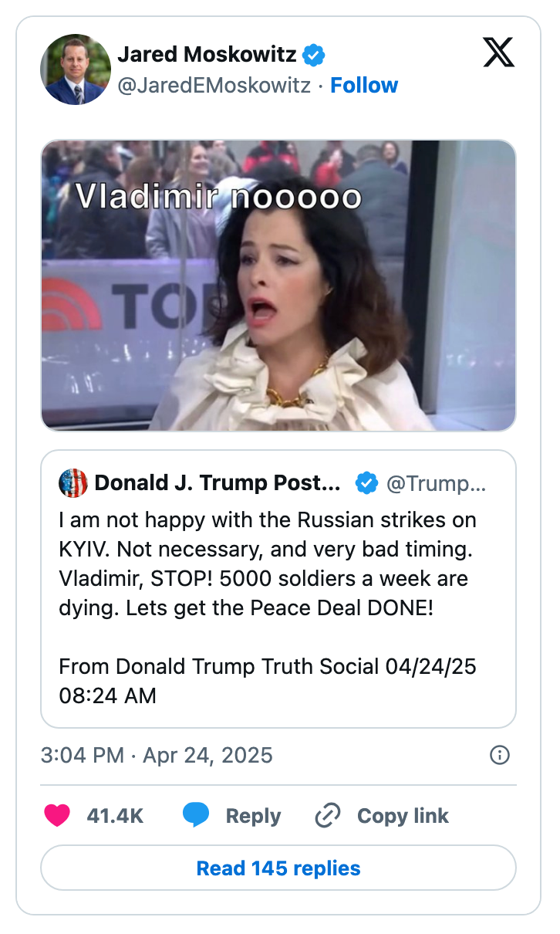The width and height of the screenshot is (560, 934).
Task: Click Jared Moskowitz's verified badge
Action: click(x=312, y=54)
